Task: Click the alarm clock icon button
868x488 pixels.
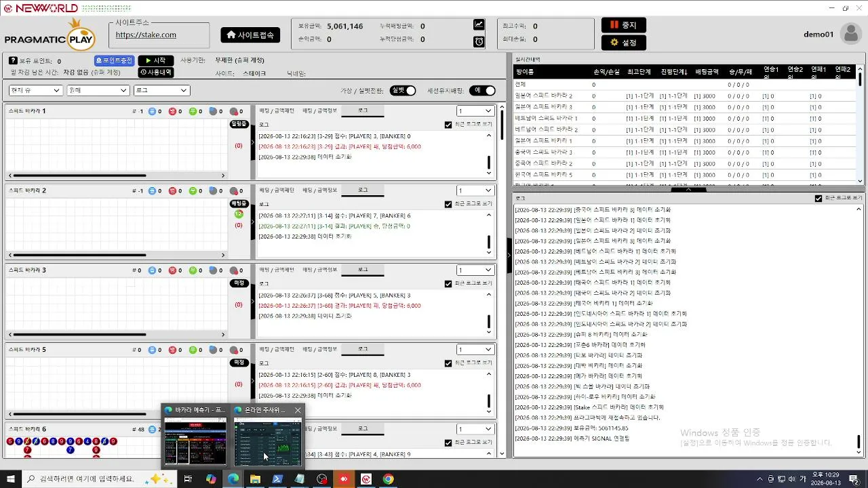Action: (479, 41)
